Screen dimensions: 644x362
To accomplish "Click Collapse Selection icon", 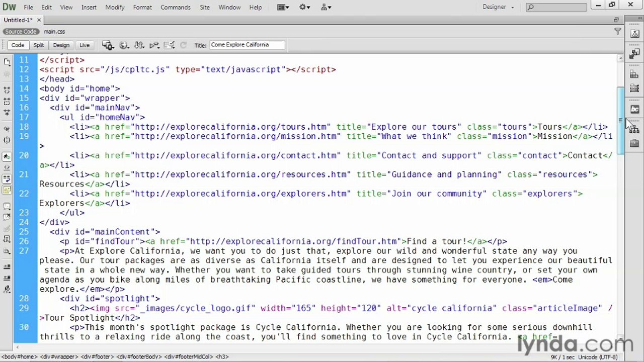I will coord(7,101).
